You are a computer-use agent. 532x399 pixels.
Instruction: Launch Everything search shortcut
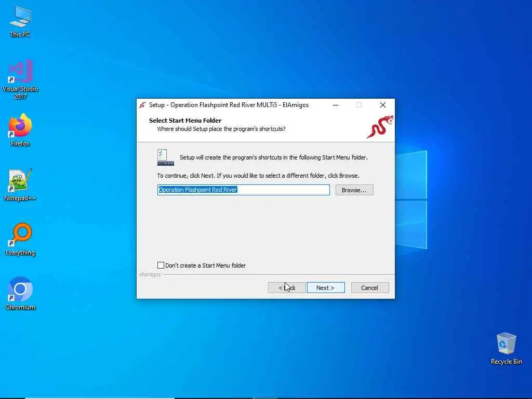pyautogui.click(x=20, y=239)
